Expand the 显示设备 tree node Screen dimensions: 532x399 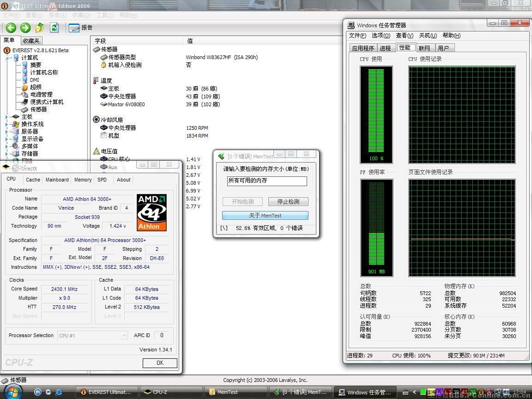7,139
